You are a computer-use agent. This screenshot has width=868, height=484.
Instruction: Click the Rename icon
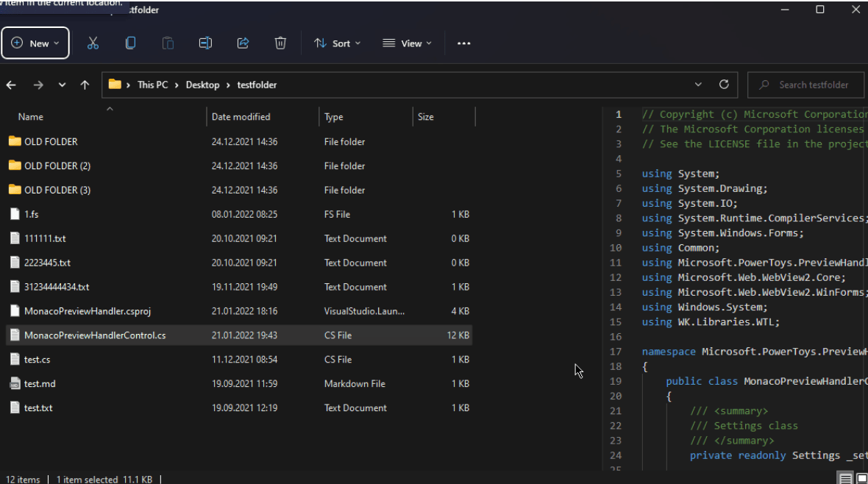click(205, 43)
